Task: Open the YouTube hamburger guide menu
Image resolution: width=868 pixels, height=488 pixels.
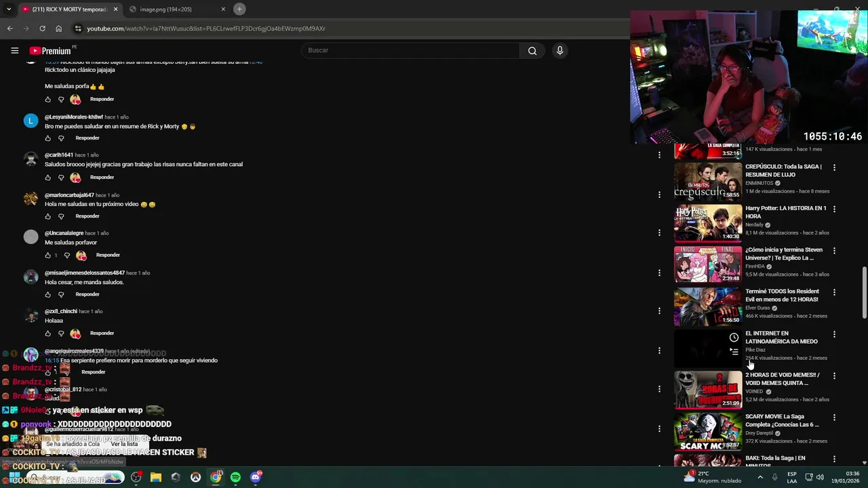Action: click(x=14, y=50)
